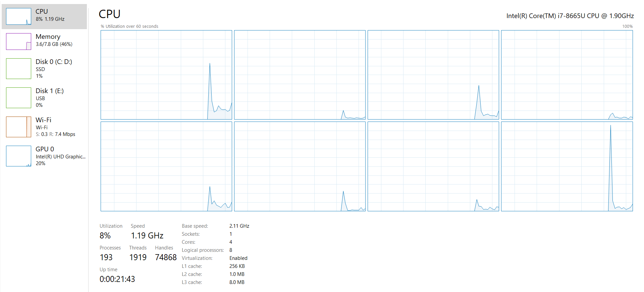This screenshot has width=644, height=292.
Task: Open the GPU 0 graph thumbnail
Action: click(x=18, y=156)
